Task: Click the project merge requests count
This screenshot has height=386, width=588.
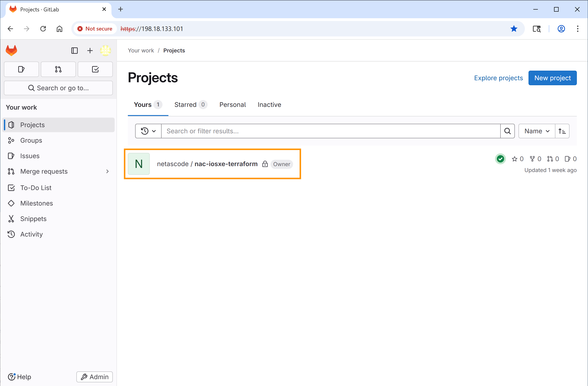Action: point(553,159)
